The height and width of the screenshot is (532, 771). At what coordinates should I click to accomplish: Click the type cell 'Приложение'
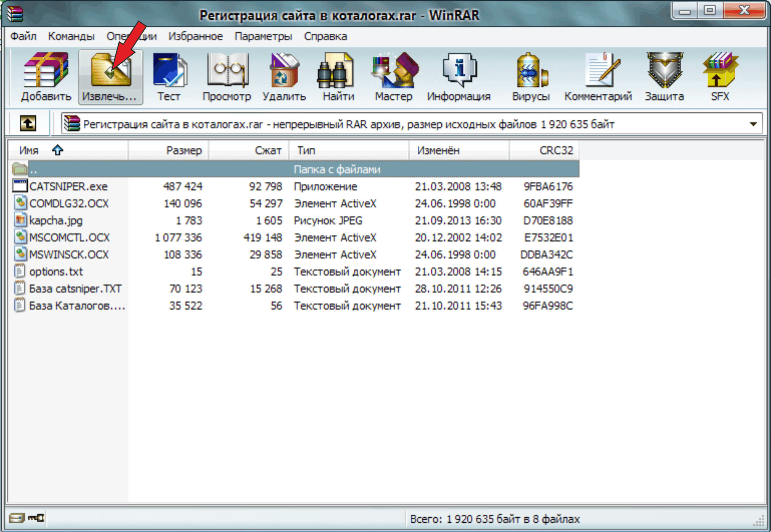325,186
